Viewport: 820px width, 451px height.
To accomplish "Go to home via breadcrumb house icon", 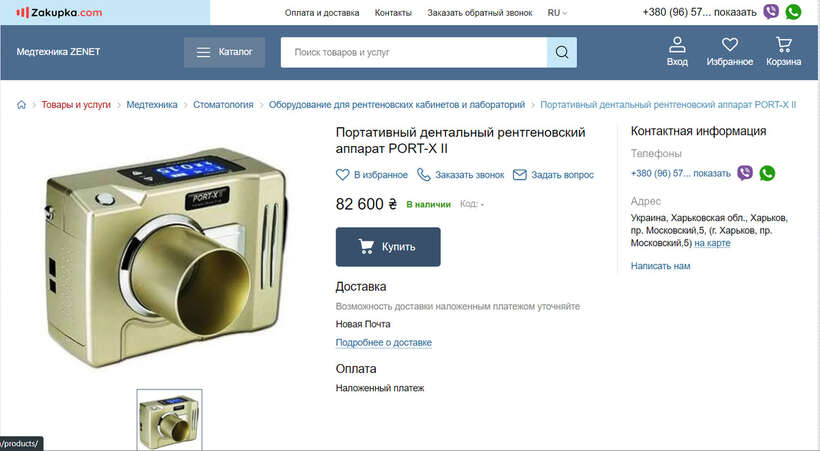I will [x=21, y=105].
